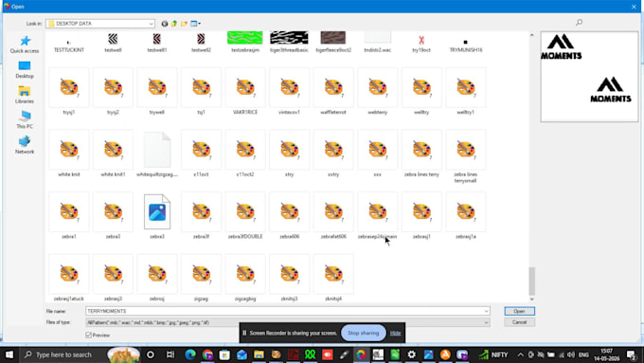This screenshot has height=363, width=644.
Task: Select the zebra3 image file with blue picture icon
Action: pos(157,216)
